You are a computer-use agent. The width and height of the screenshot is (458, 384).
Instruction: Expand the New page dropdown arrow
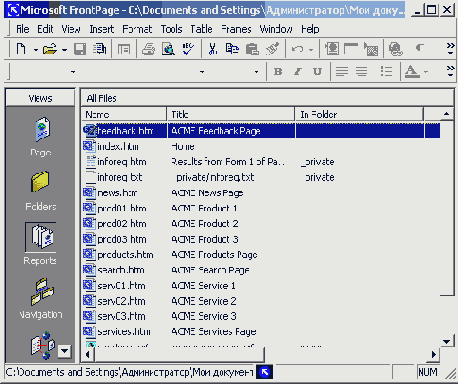(35, 50)
